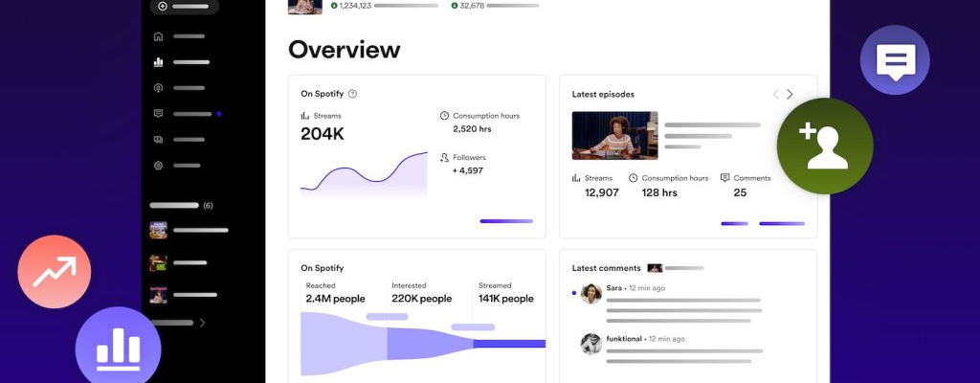Open the podcast broadcast icon in the sidebar
Screen dimensions: 980x383
158,88
